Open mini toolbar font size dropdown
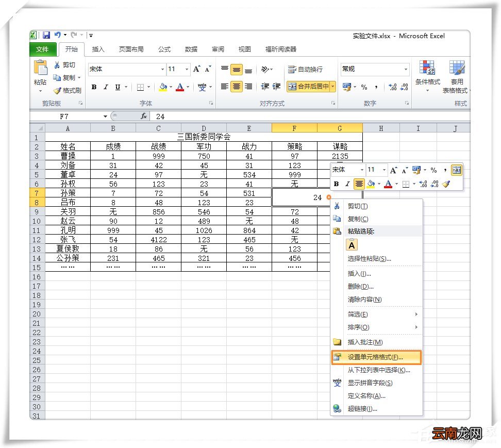501x448 pixels. 384,170
